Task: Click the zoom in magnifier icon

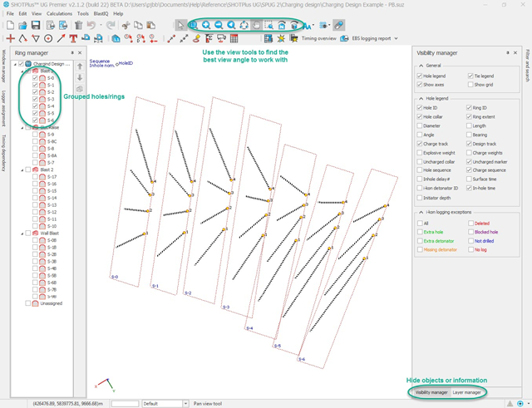Action: pyautogui.click(x=206, y=26)
